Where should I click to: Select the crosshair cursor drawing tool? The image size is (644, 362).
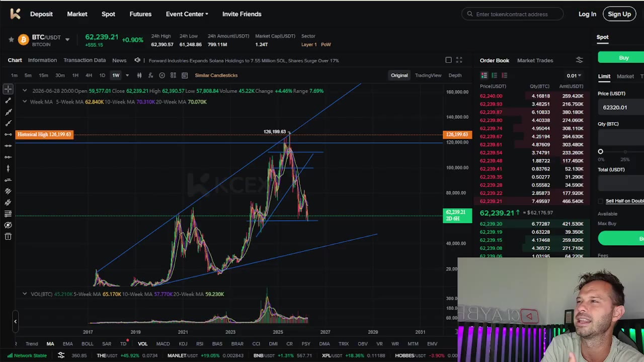(8, 89)
